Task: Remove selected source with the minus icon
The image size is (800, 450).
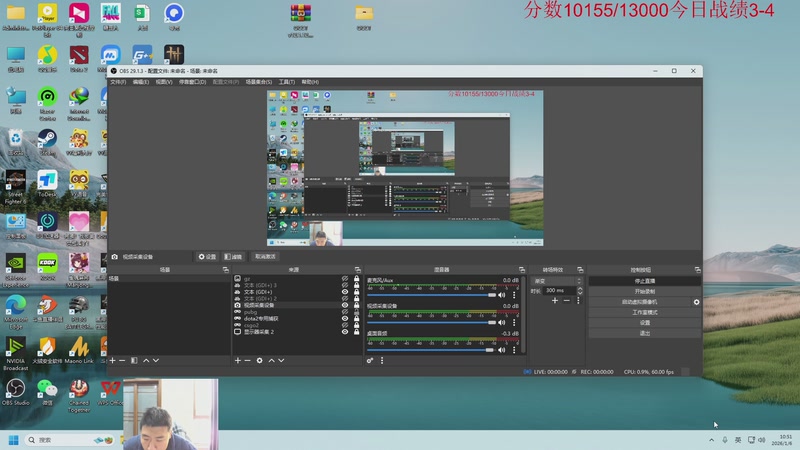Action: (x=247, y=360)
